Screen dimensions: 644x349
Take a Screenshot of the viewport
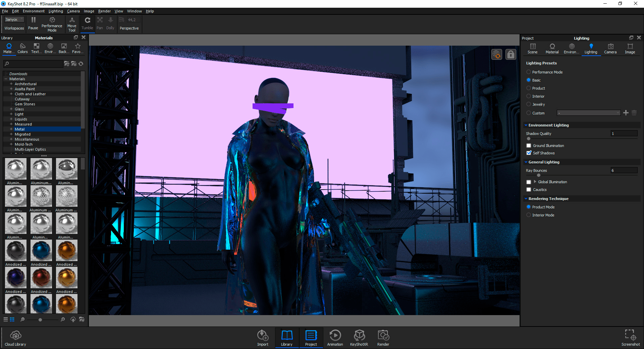click(x=631, y=338)
